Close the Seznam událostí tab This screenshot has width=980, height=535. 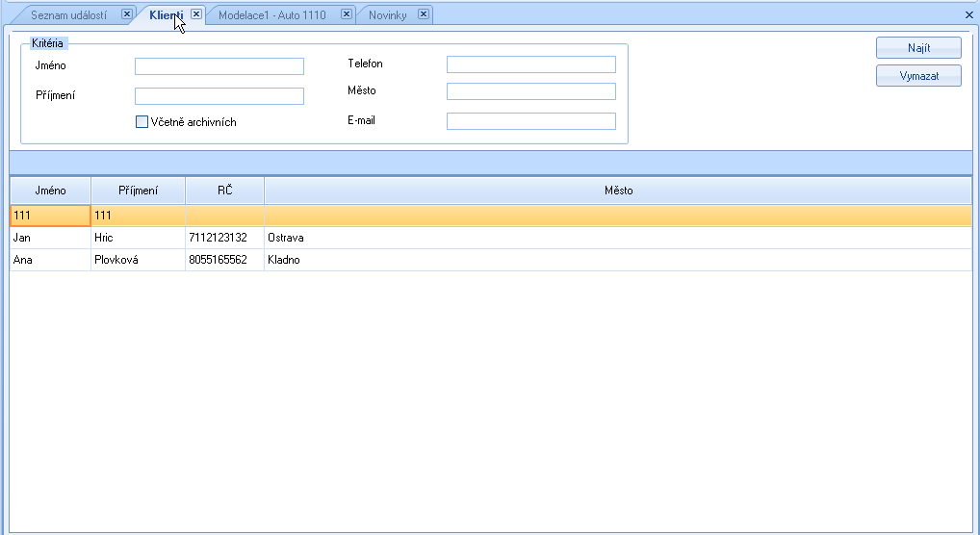[127, 13]
